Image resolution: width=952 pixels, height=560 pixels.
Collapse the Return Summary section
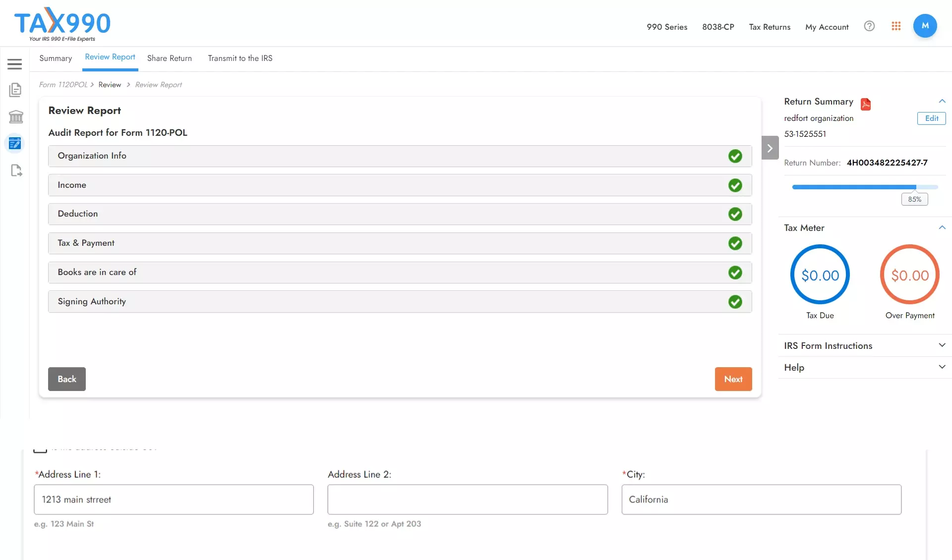(x=942, y=101)
